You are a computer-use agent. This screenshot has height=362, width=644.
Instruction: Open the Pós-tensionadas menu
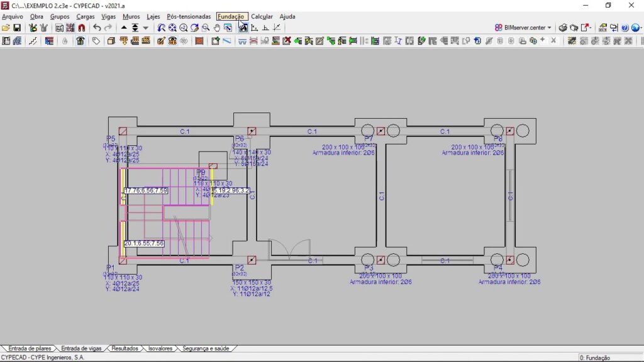tap(189, 16)
